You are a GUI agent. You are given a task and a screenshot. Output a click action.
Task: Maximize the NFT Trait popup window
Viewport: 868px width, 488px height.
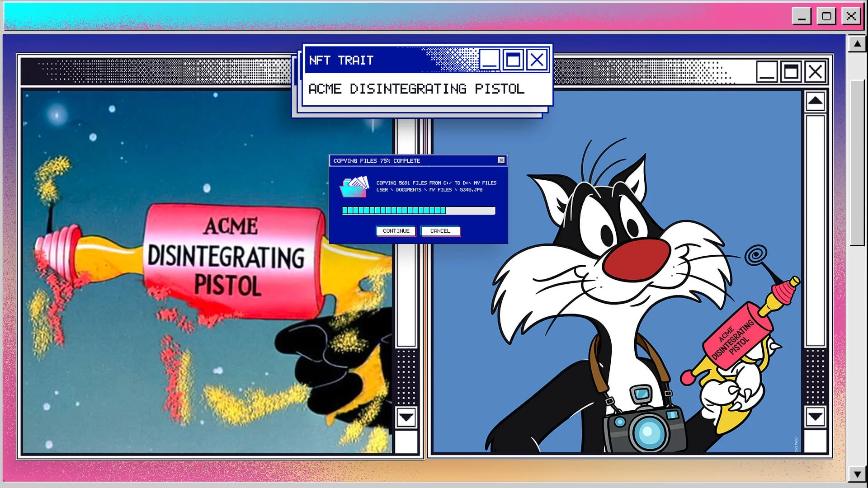513,60
